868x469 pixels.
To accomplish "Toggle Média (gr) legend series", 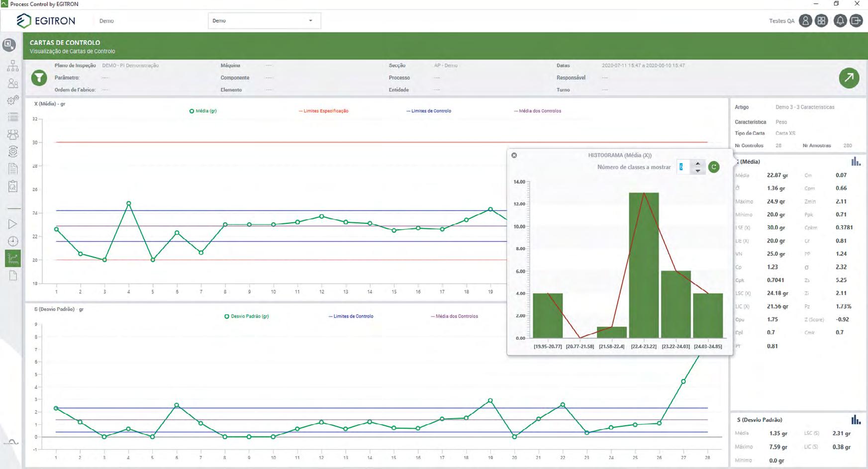I will coord(203,111).
